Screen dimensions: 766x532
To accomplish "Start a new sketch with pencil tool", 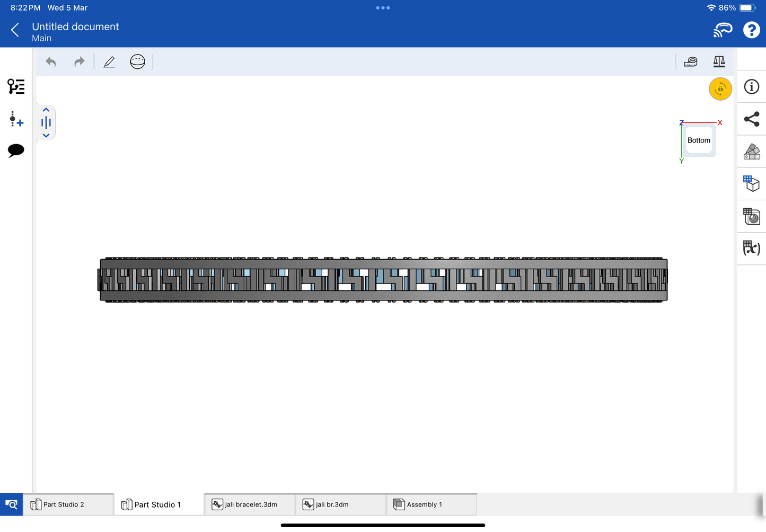I will (109, 62).
